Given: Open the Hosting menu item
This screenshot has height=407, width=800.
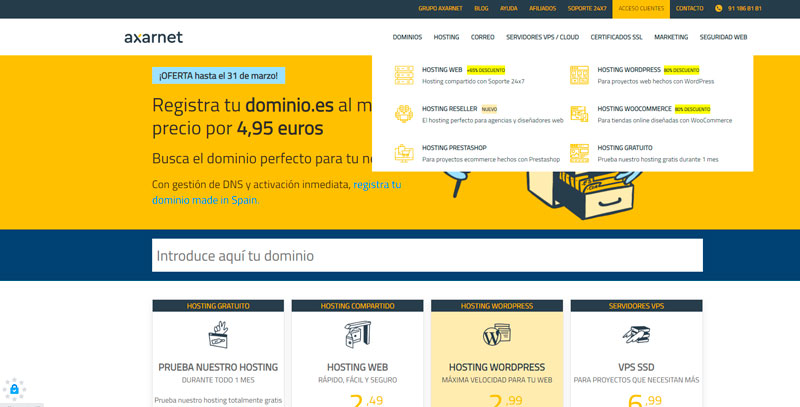Looking at the screenshot, I should click(x=446, y=37).
